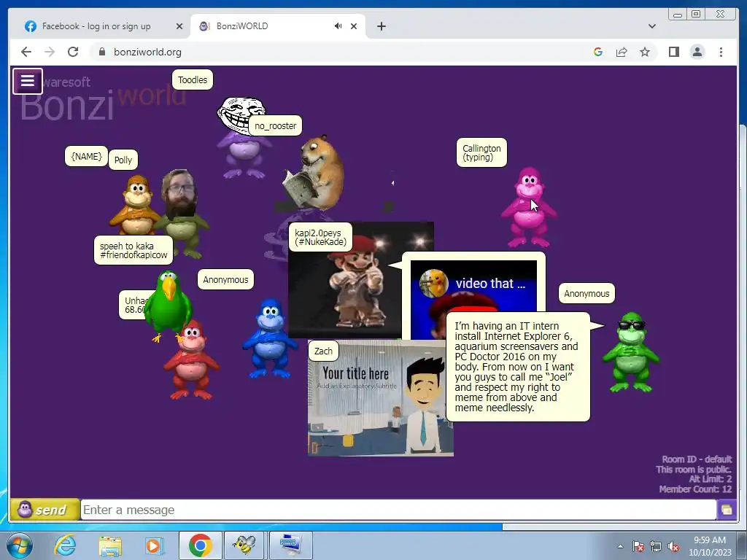The image size is (747, 560).
Task: Share this page icon
Action: (x=622, y=52)
